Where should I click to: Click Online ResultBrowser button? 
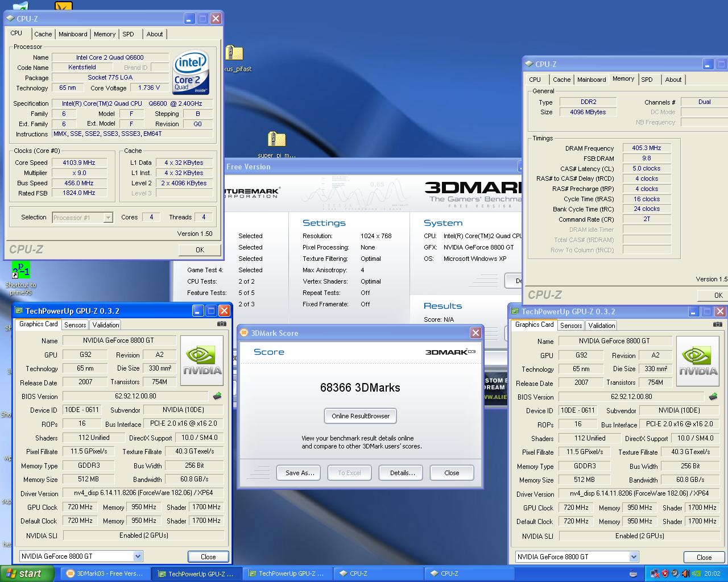(x=361, y=416)
